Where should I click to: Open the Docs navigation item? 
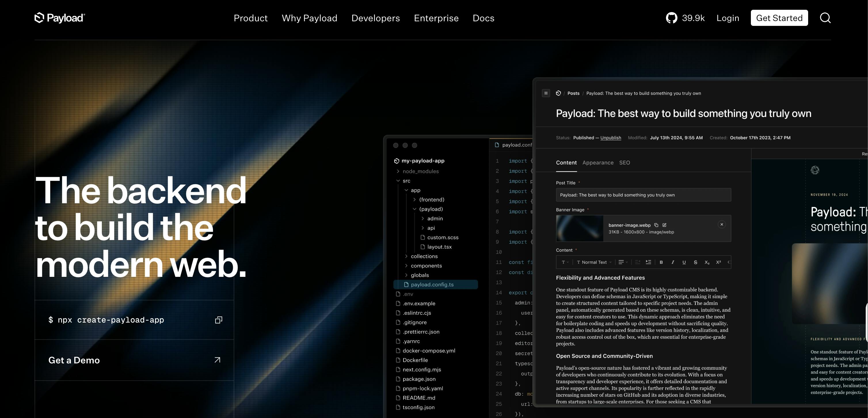click(x=484, y=18)
